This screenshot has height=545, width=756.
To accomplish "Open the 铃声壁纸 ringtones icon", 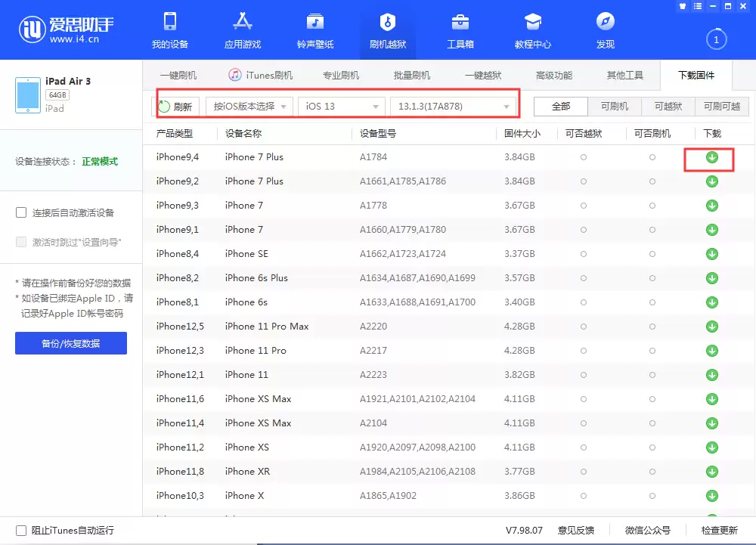I will [315, 22].
